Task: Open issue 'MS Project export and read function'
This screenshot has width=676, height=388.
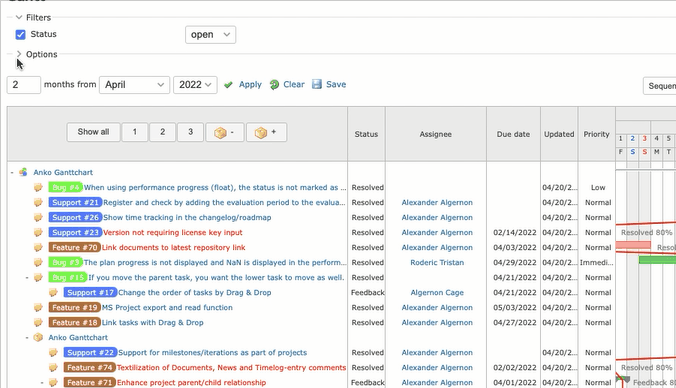Action: tap(167, 308)
